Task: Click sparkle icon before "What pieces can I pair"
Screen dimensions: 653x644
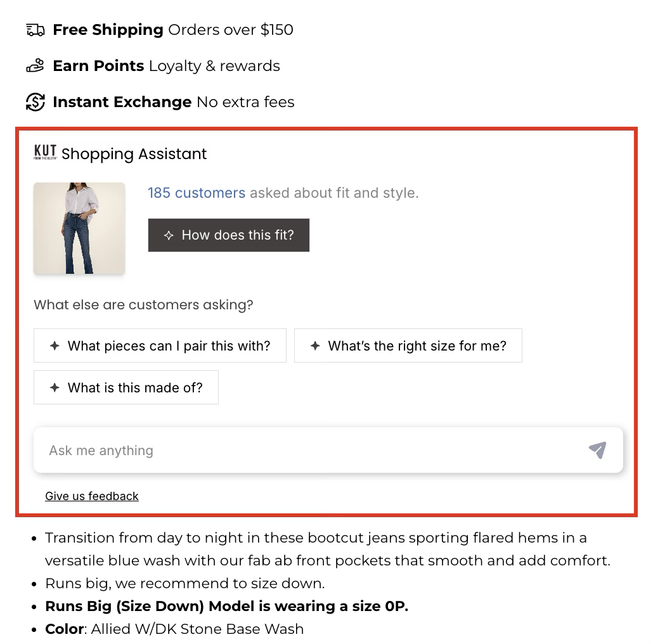Action: [x=55, y=345]
